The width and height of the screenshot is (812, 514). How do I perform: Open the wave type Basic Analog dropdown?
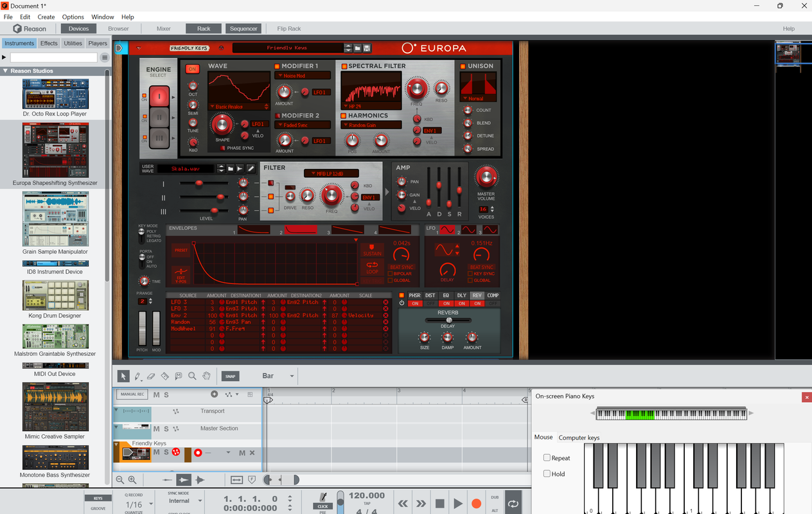(x=238, y=107)
